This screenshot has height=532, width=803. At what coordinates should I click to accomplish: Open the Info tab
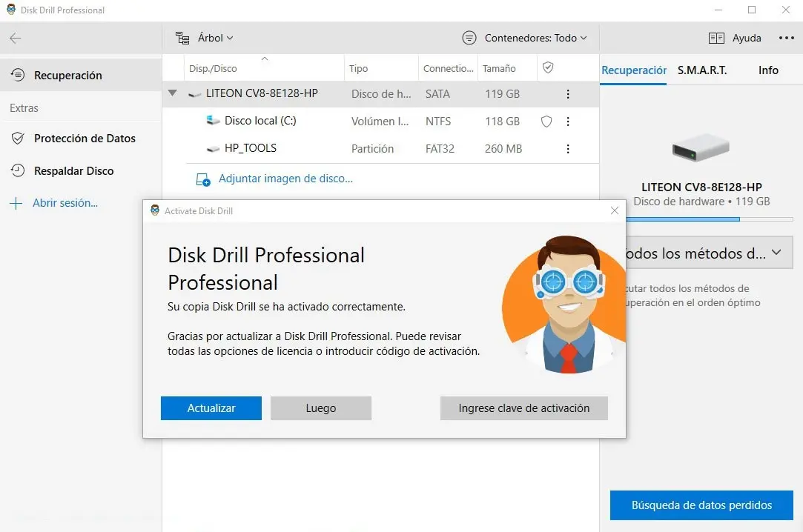coord(768,70)
